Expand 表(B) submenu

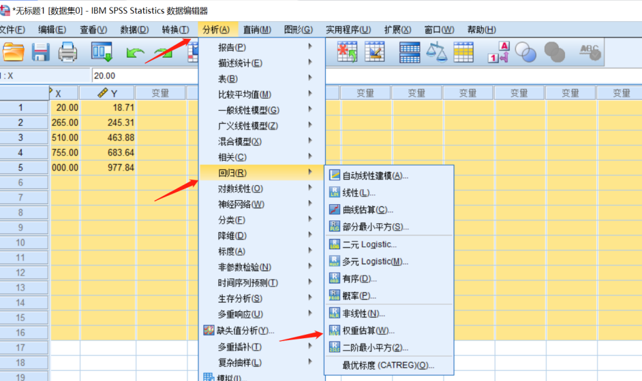click(x=262, y=79)
